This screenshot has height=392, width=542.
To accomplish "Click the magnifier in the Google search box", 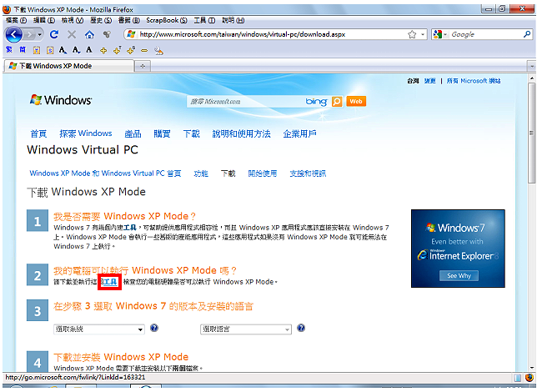I will click(527, 34).
